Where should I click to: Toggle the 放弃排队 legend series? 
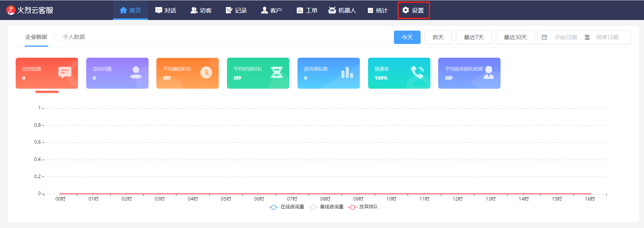363,207
